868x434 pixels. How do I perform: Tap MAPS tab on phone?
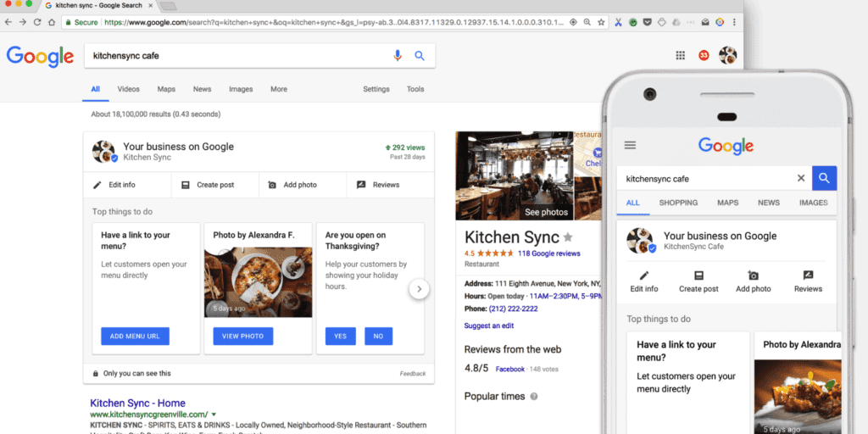[x=728, y=203]
